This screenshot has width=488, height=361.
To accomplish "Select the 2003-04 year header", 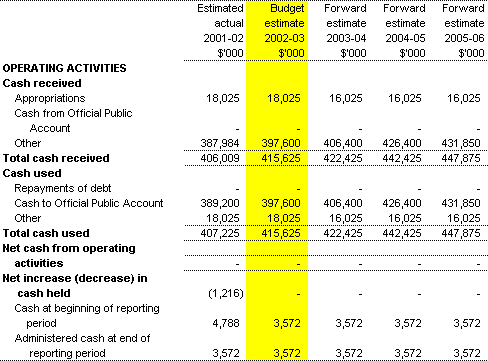I will tap(346, 38).
